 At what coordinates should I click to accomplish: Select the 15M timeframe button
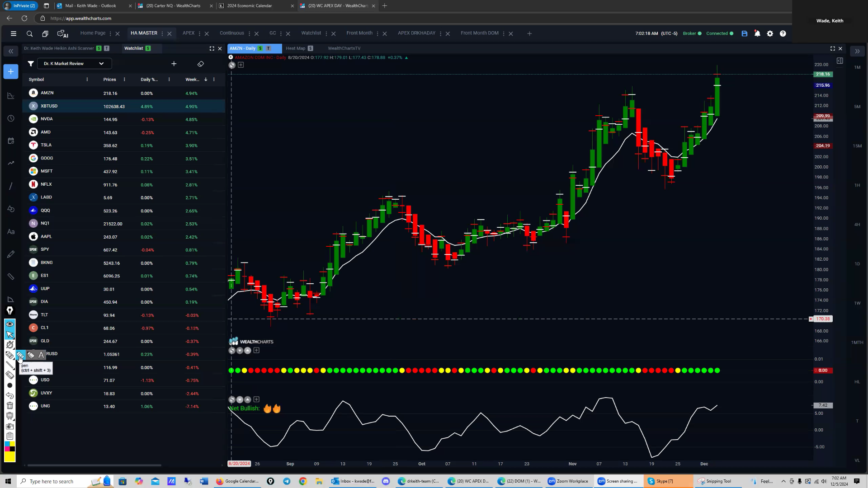click(857, 146)
